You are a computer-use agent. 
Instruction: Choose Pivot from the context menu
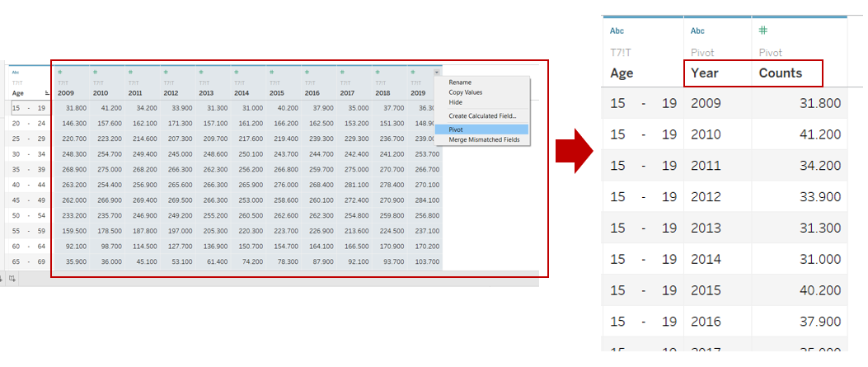[x=456, y=129]
